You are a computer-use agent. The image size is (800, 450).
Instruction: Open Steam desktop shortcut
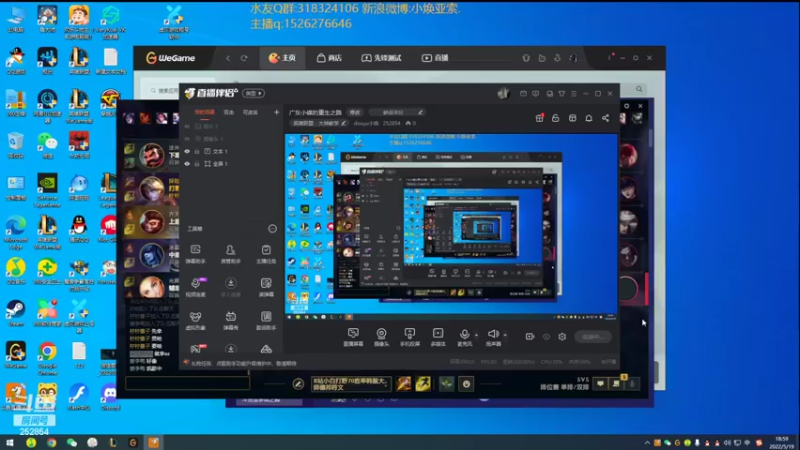coord(15,313)
